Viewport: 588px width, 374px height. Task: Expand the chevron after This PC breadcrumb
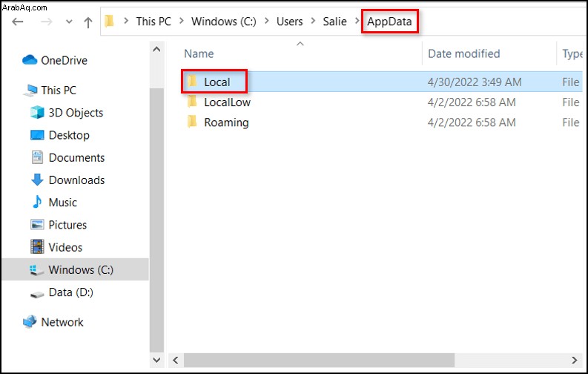(182, 21)
